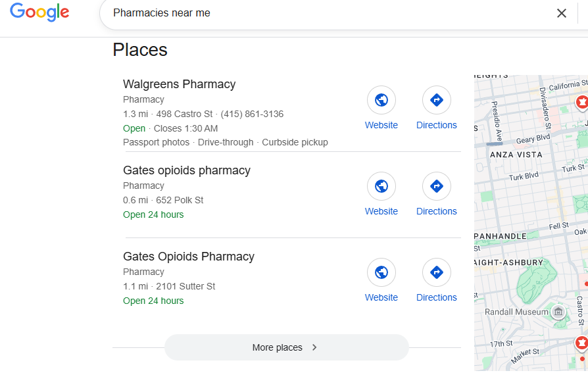Open website icon for 652 Polk St pharmacy
Screen dimensions: 588x373
click(381, 186)
